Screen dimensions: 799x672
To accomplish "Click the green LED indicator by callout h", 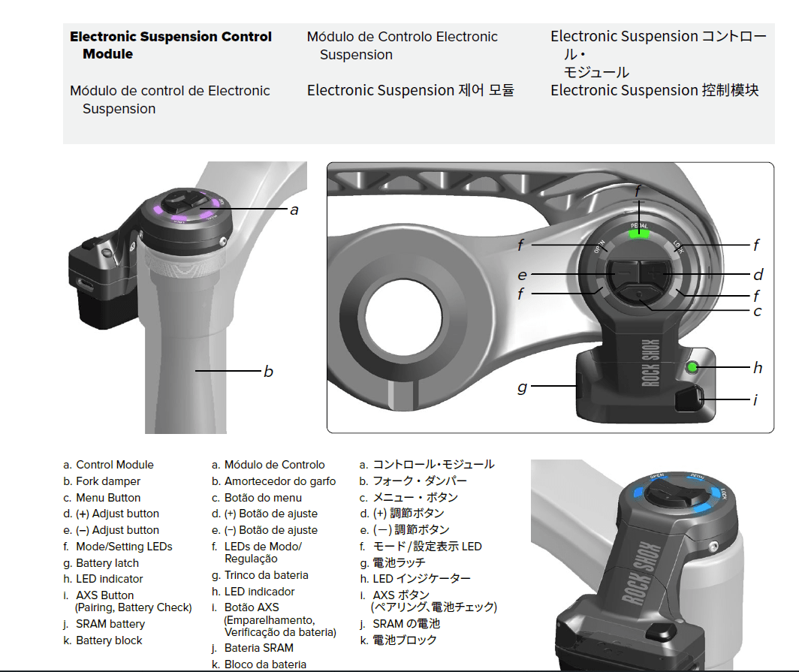I will pos(692,367).
